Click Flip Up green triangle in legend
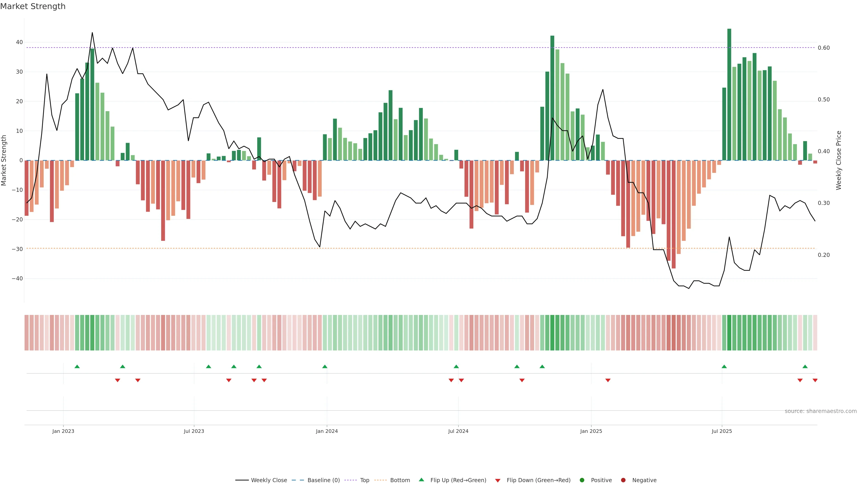The image size is (868, 488). (421, 480)
